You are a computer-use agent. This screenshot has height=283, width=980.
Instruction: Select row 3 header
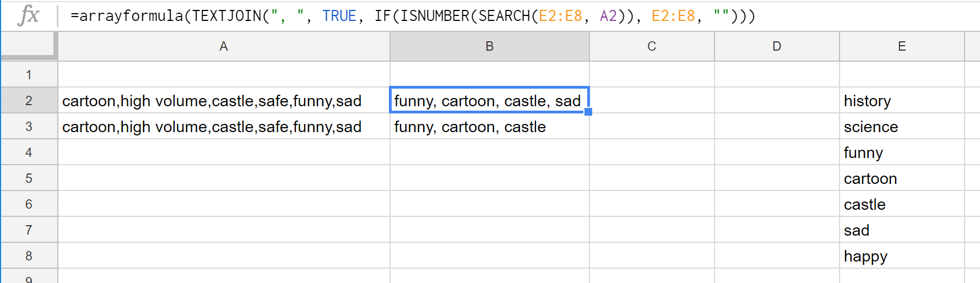[29, 127]
